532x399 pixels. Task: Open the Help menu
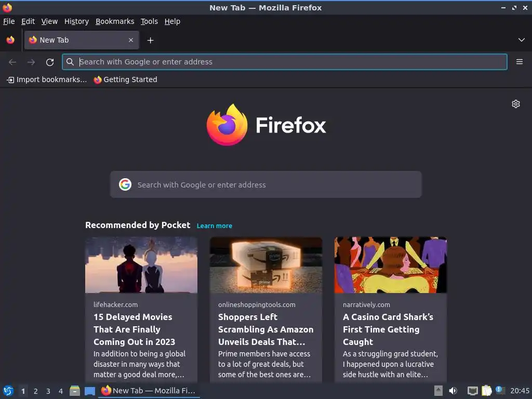click(x=172, y=21)
